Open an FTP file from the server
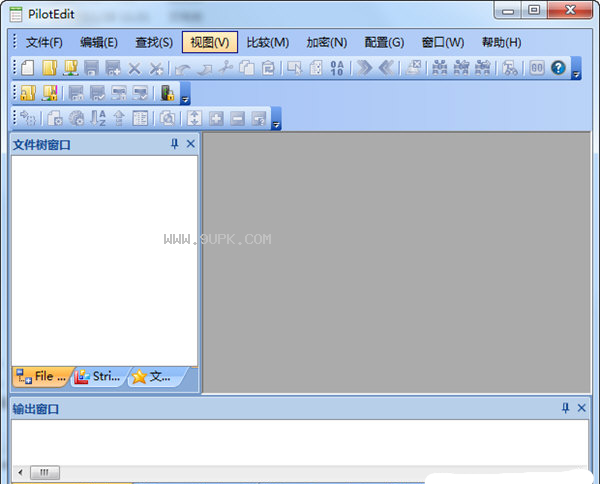The width and height of the screenshot is (600, 484). click(x=71, y=68)
